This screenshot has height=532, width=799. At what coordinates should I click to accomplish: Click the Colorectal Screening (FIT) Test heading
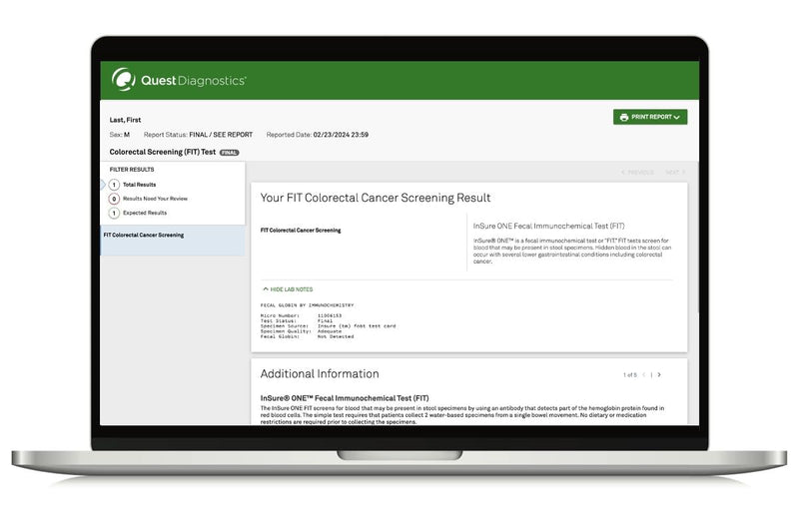click(x=162, y=152)
